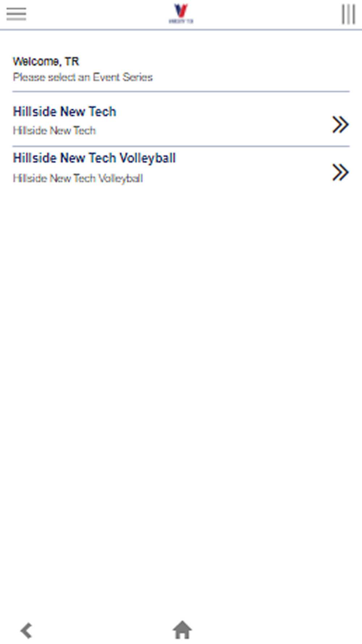This screenshot has height=644, width=362.
Task: Open the hamburger menu icon
Action: click(x=16, y=14)
